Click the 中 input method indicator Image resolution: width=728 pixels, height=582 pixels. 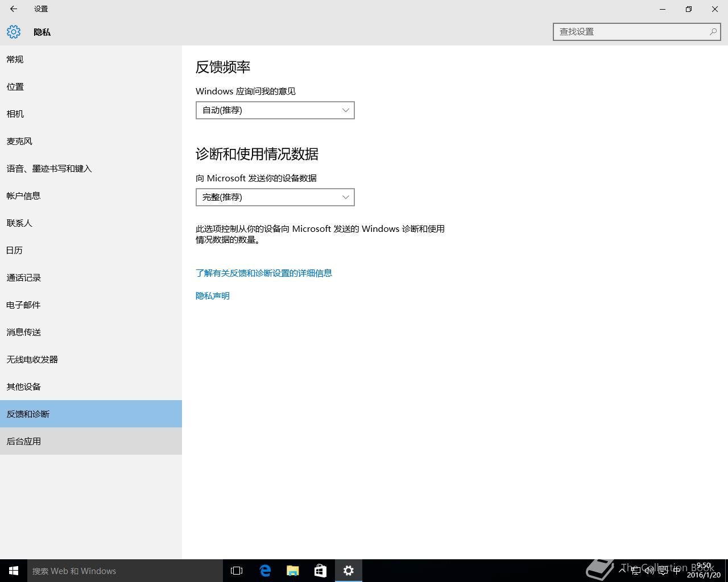677,571
